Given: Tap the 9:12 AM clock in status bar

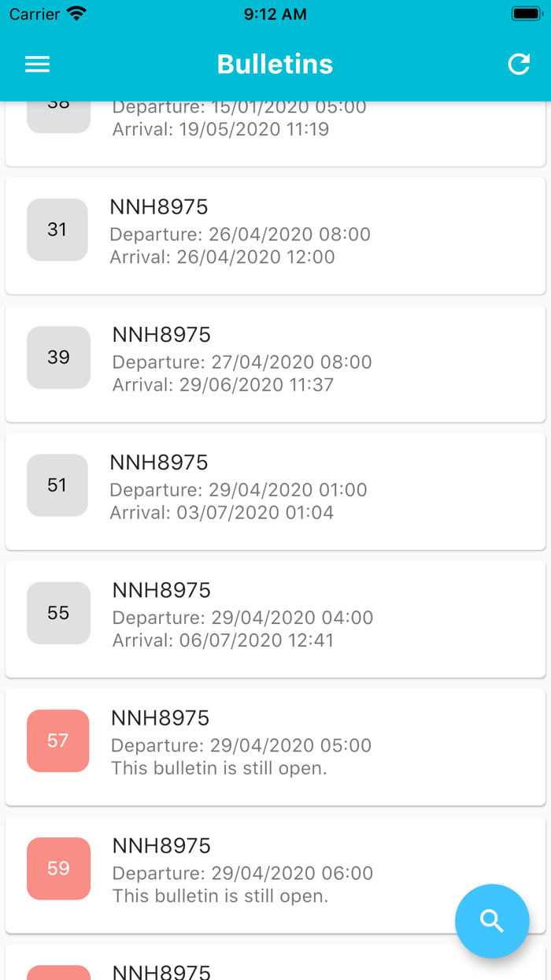Looking at the screenshot, I should (275, 14).
